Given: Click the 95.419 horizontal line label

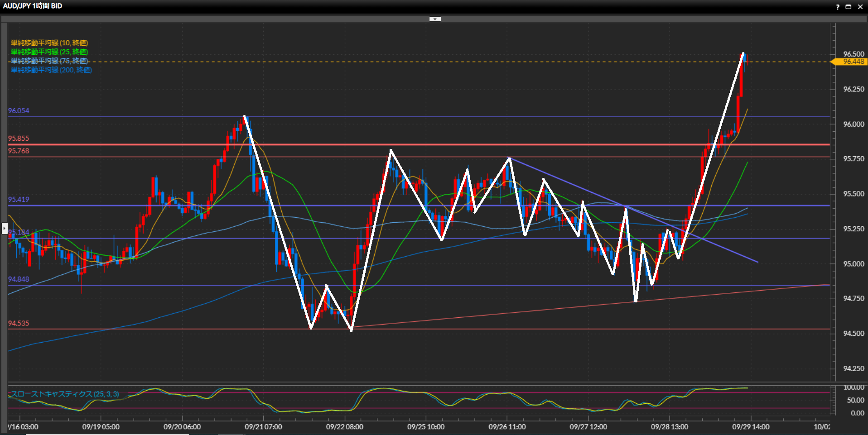Looking at the screenshot, I should 19,200.
